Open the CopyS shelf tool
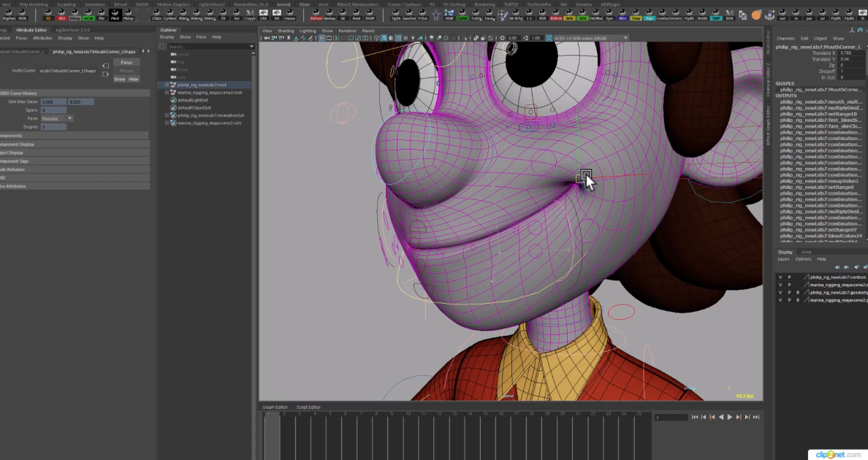The image size is (868, 460). 250,15
